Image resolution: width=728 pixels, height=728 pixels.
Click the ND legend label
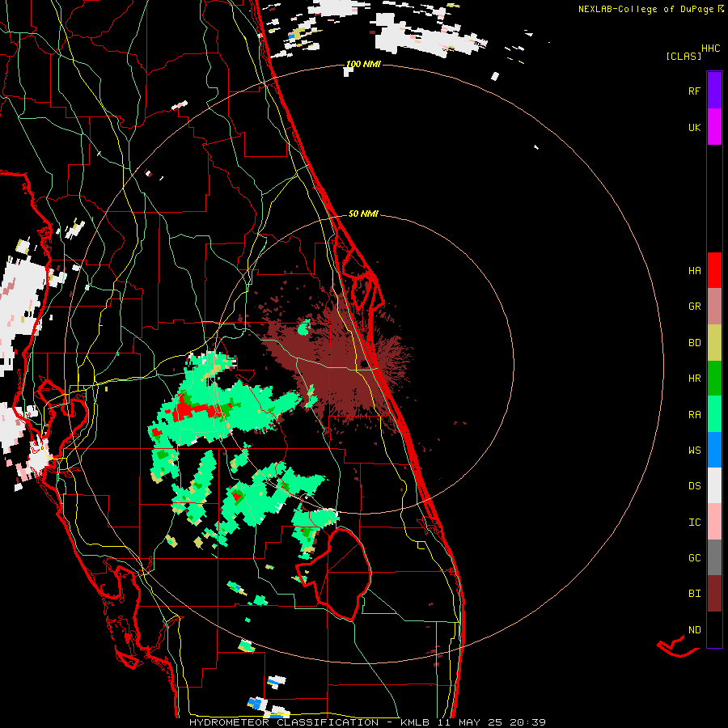tap(694, 630)
